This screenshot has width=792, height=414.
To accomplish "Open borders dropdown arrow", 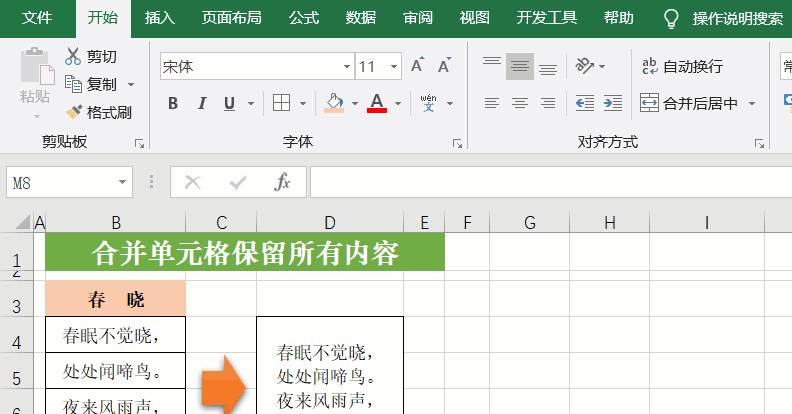I will (x=303, y=104).
